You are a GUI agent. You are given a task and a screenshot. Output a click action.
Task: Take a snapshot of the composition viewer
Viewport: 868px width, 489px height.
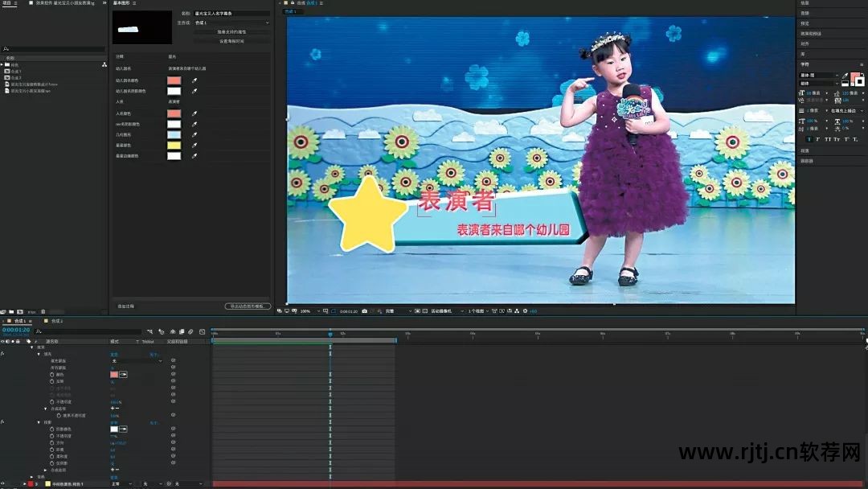[364, 310]
